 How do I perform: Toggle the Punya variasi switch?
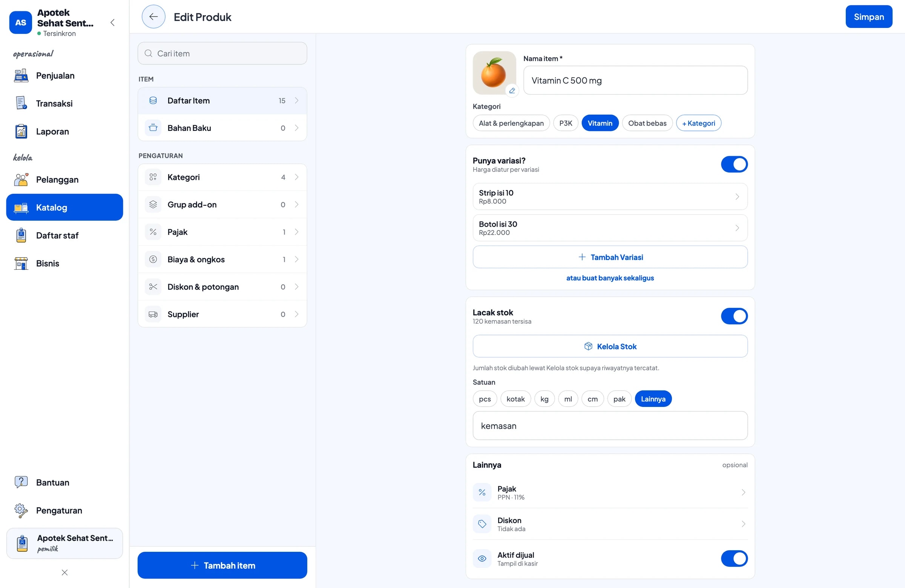734,164
